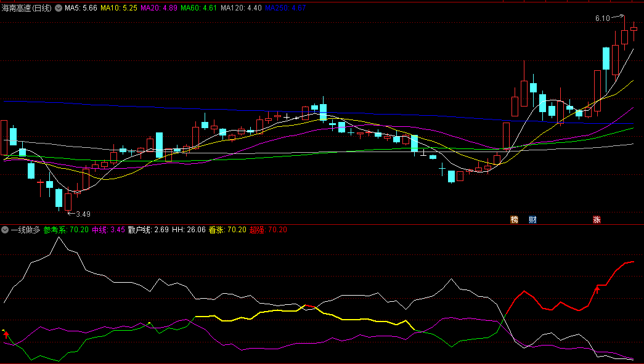Click the red arrow at indicator start
The width and height of the screenshot is (644, 364).
(x=7, y=334)
